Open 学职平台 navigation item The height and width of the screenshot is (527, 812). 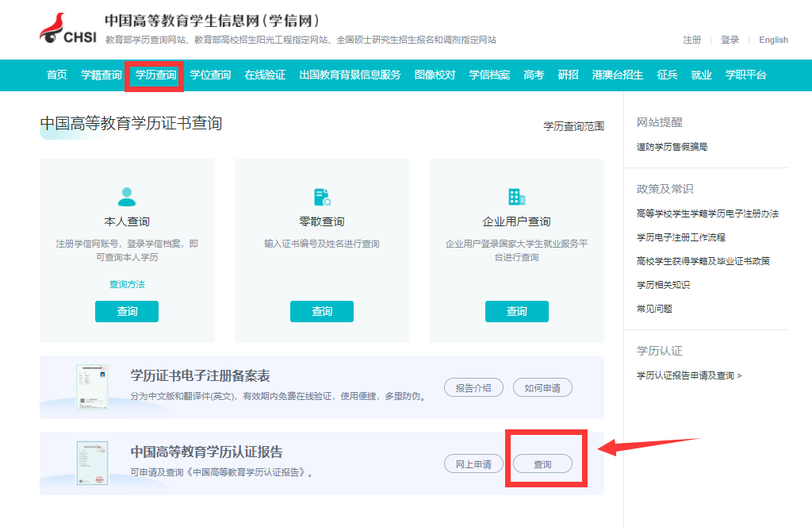tap(745, 75)
